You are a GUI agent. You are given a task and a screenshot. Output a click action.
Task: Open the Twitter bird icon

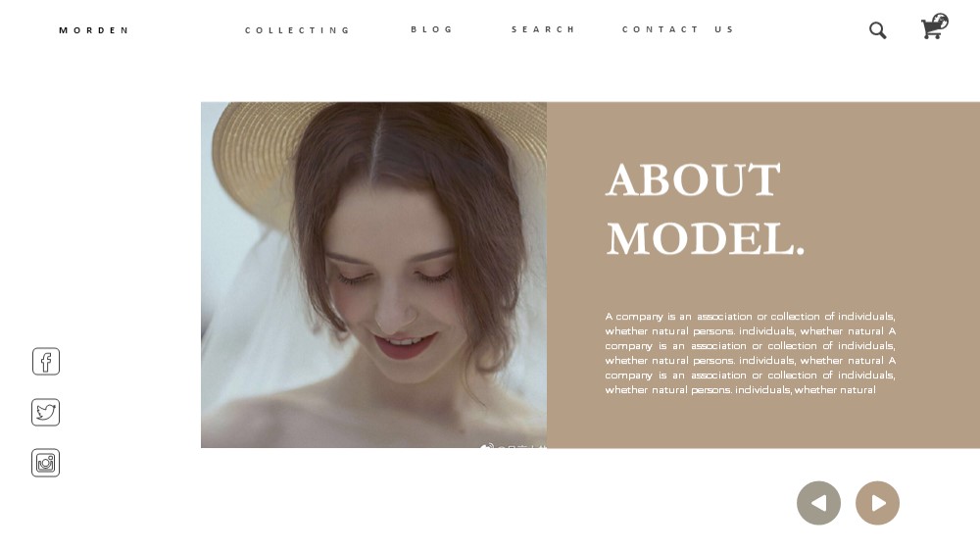pos(46,412)
